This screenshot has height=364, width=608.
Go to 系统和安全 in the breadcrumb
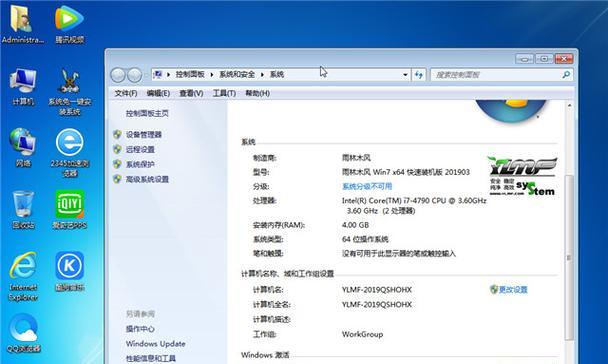[x=237, y=74]
